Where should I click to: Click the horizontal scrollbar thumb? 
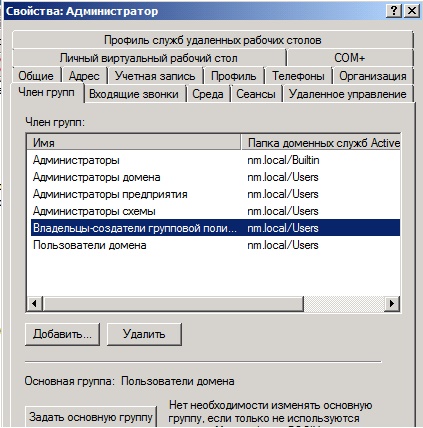(173, 304)
